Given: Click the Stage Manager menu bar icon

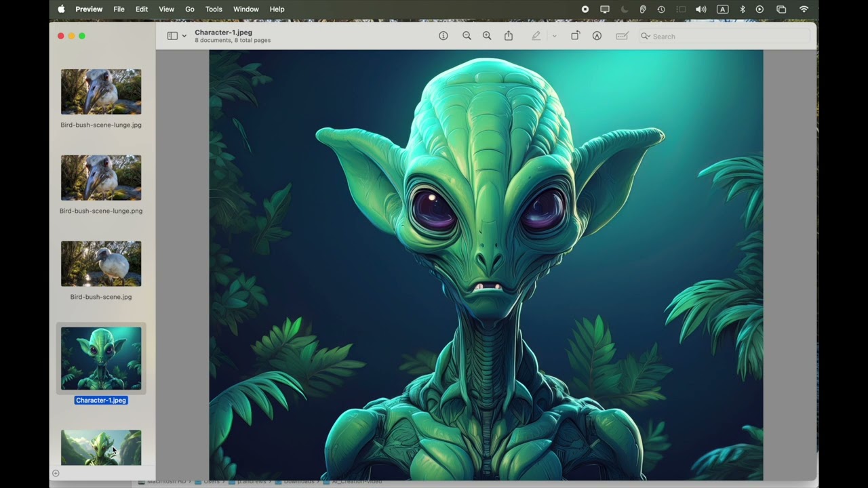Looking at the screenshot, I should pyautogui.click(x=681, y=9).
